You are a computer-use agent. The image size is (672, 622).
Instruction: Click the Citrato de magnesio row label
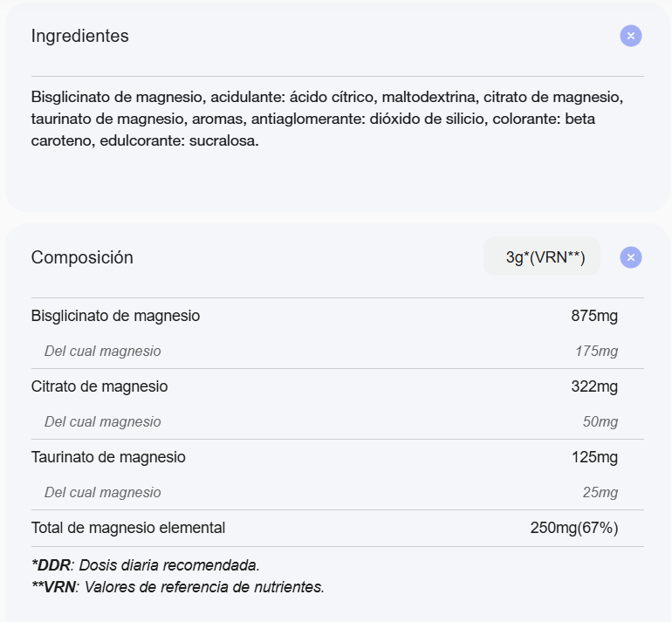pyautogui.click(x=99, y=386)
